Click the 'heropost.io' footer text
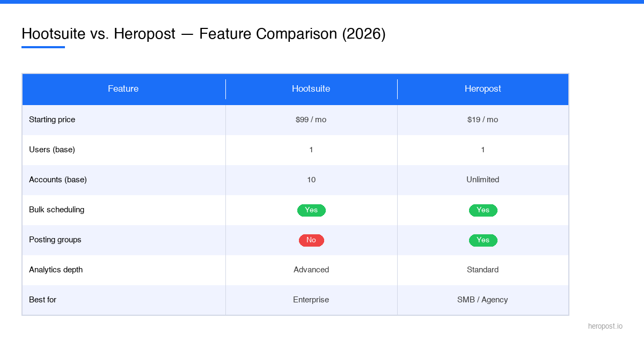The image size is (644, 356). [x=605, y=326]
